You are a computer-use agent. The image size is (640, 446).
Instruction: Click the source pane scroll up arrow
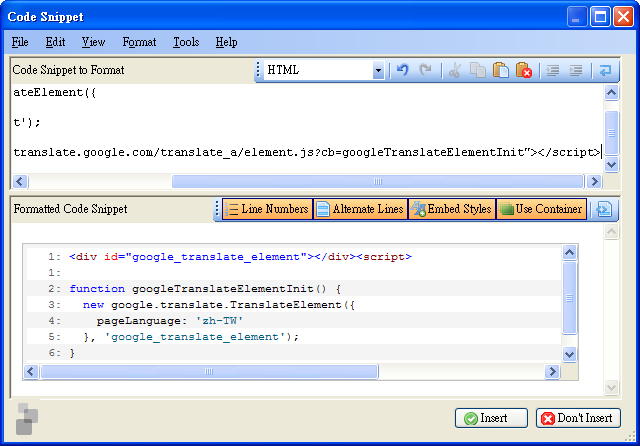point(611,93)
